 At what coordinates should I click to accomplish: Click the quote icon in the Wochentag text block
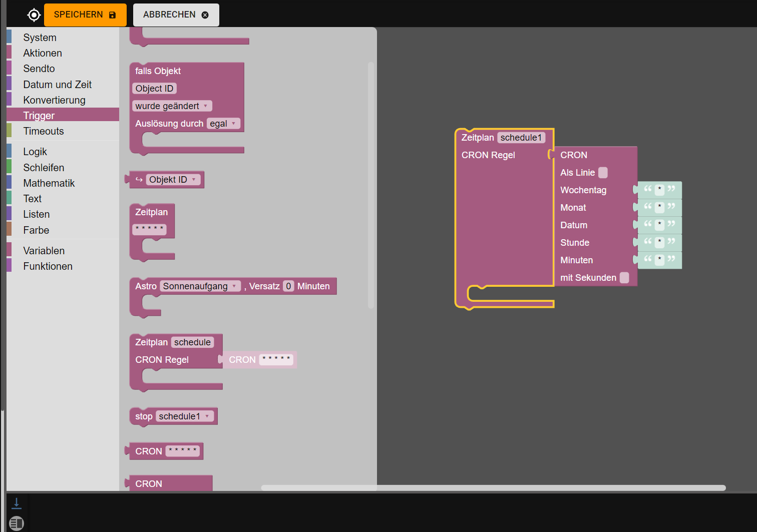[x=648, y=189]
